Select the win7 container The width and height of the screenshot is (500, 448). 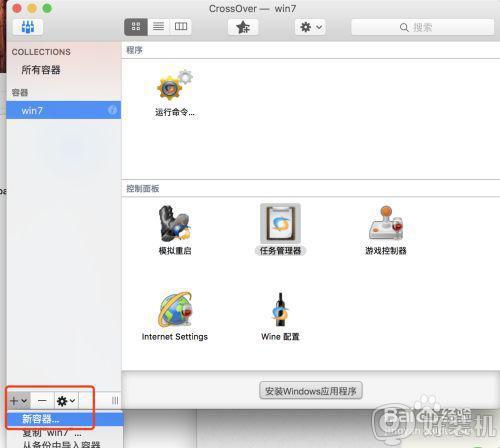64,110
